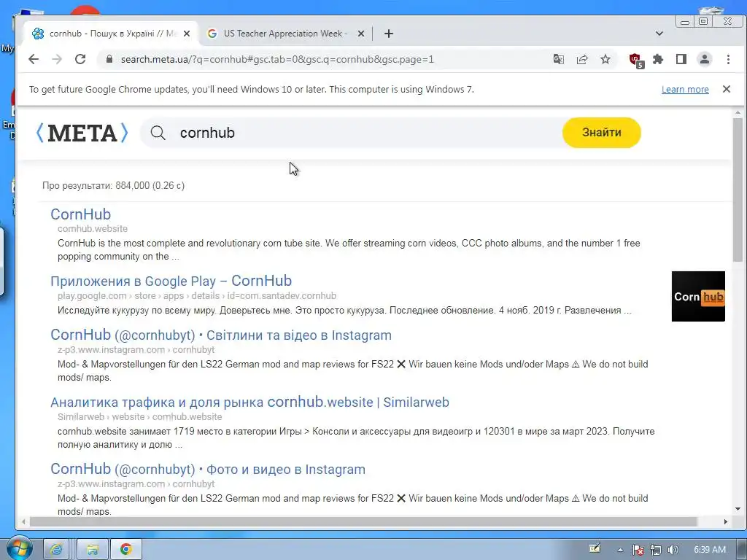
Task: Open the Chrome three-dot menu
Action: tap(728, 59)
